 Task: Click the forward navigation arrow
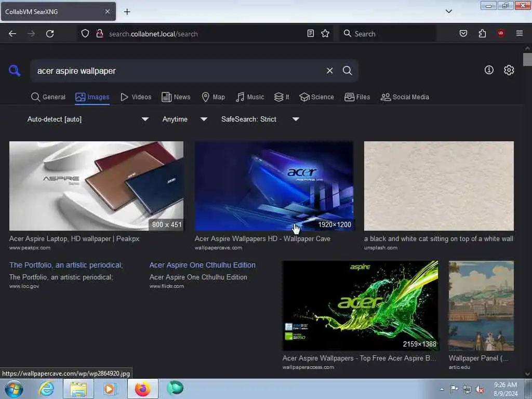(x=31, y=34)
